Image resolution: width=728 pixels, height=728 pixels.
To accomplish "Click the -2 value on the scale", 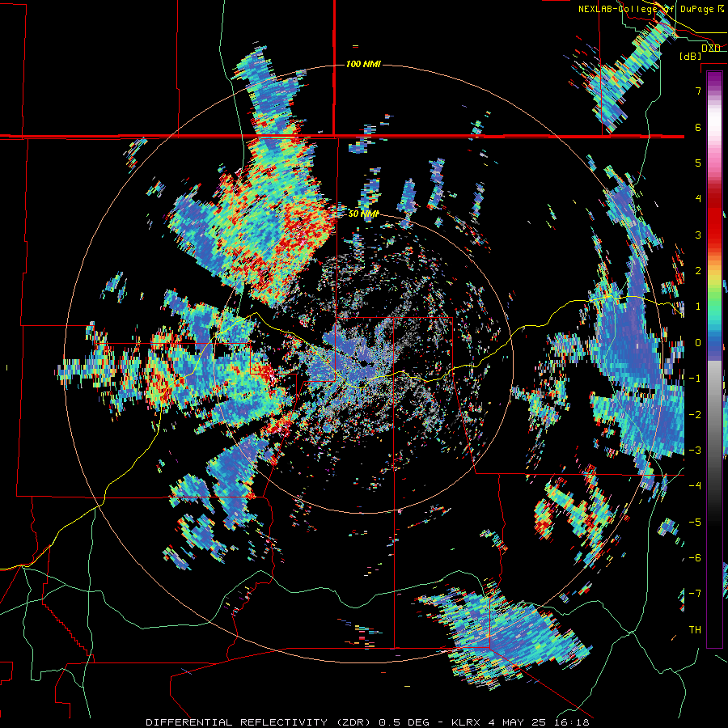I will click(695, 414).
